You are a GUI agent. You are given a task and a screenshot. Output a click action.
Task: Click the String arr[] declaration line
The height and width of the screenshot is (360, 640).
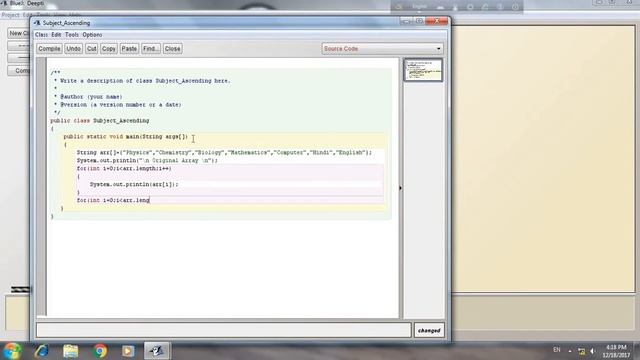pyautogui.click(x=224, y=153)
